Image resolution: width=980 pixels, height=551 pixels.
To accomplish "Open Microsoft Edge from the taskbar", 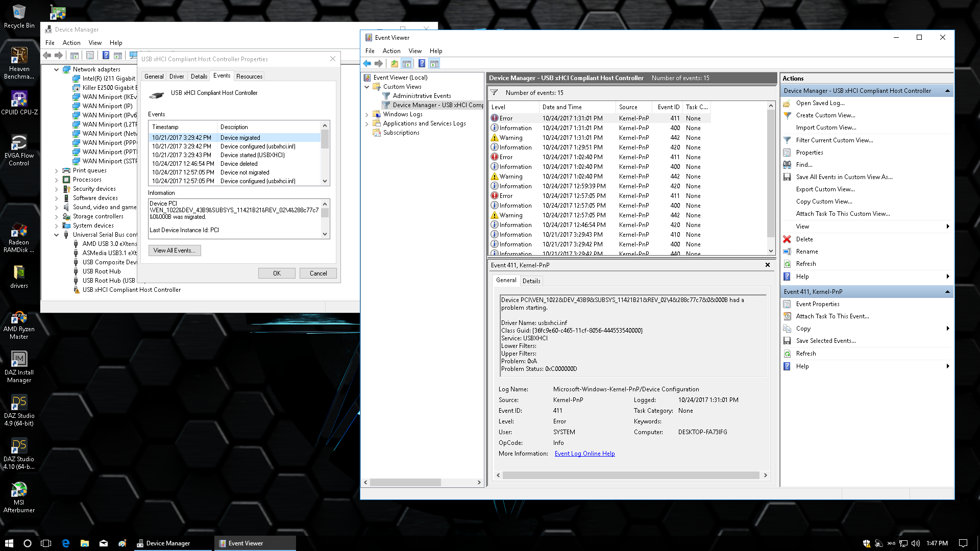I will [66, 543].
